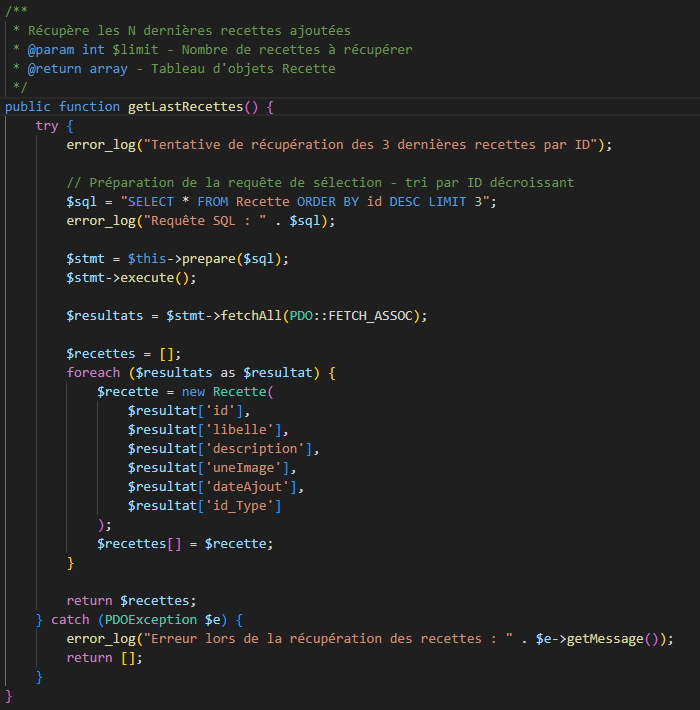Click the array key 'uneImage'
Screen dimensions: 700x710
pyautogui.click(x=244, y=468)
